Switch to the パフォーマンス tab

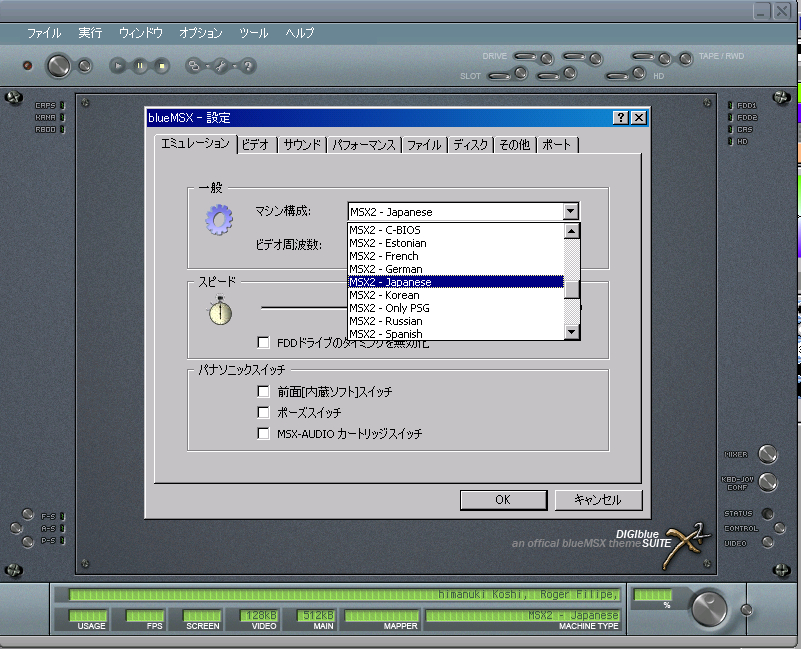click(364, 145)
